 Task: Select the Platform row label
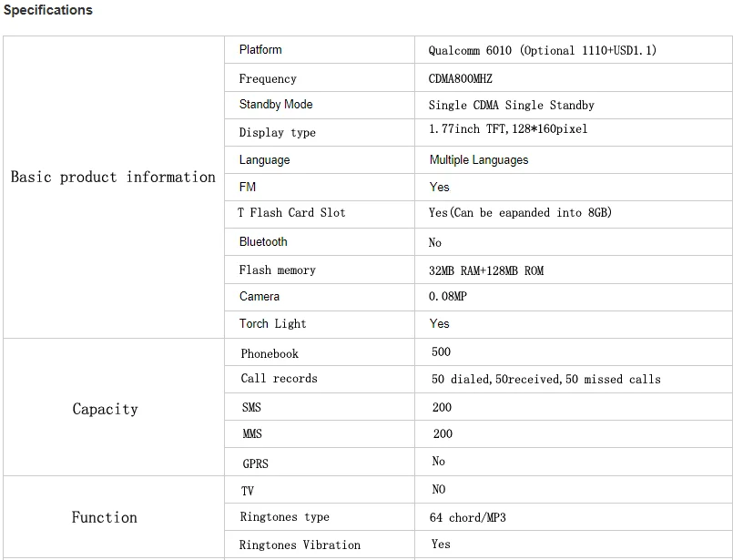pos(260,49)
